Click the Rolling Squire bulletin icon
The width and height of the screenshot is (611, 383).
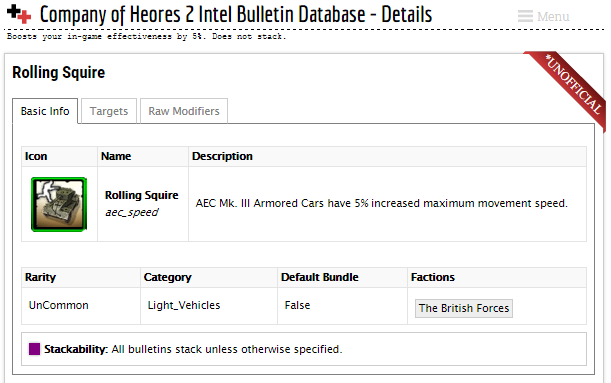(x=59, y=204)
